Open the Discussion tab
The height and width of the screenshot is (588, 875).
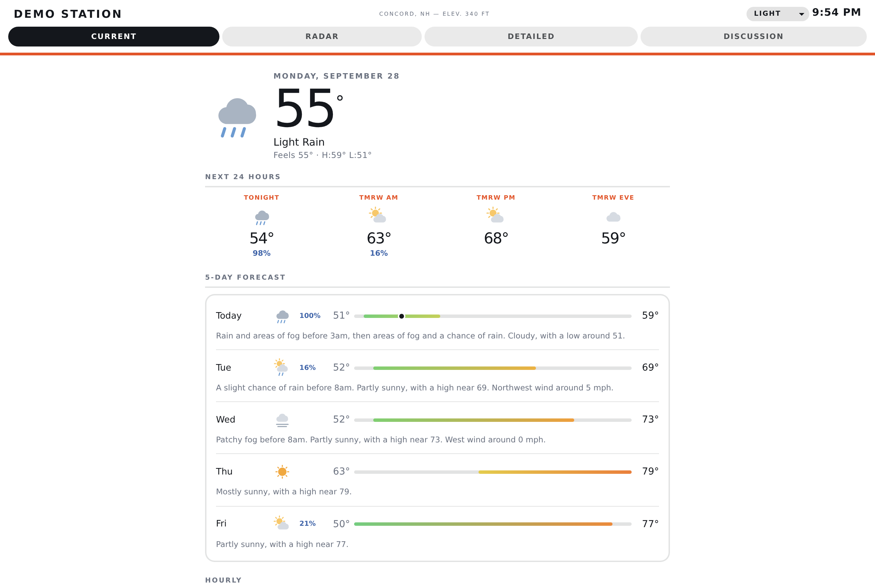click(x=753, y=36)
